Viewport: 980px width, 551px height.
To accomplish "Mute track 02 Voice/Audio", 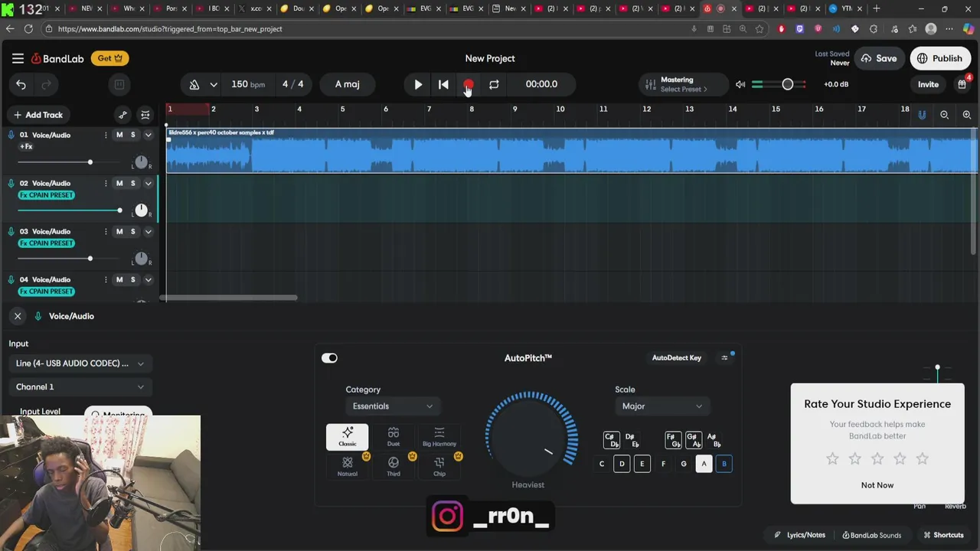I will (119, 183).
